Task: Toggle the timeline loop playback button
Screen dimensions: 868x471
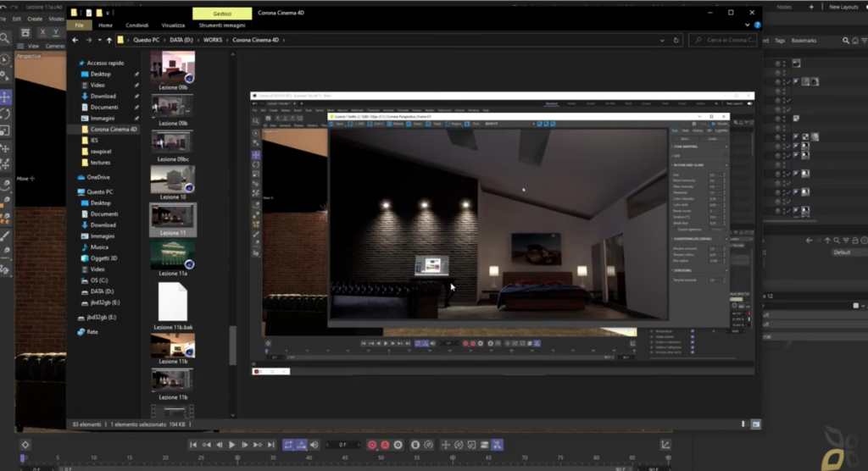Action: pyautogui.click(x=288, y=445)
